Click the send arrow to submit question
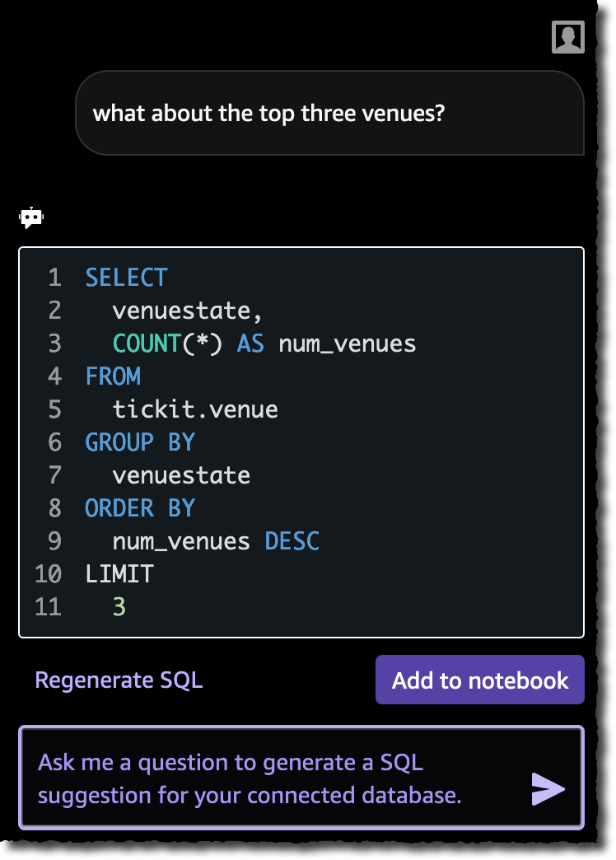The height and width of the screenshot is (860, 616). point(548,788)
